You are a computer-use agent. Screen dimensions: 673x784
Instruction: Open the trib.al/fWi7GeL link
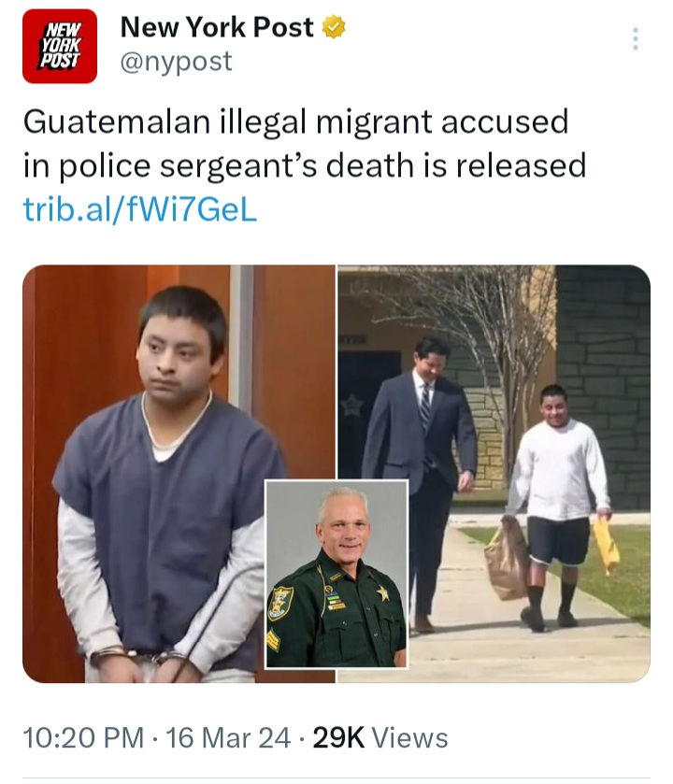pos(140,209)
